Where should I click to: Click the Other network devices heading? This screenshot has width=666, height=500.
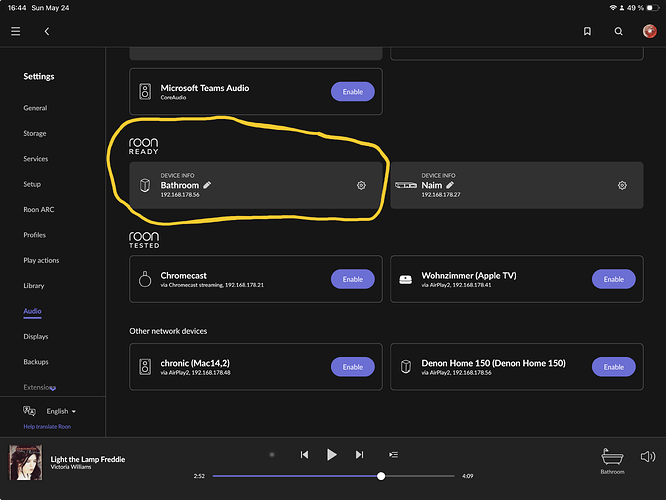point(168,331)
